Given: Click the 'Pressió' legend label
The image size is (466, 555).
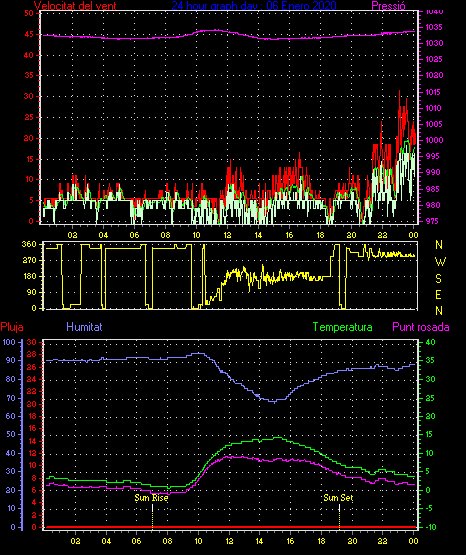Looking at the screenshot, I should pyautogui.click(x=388, y=6).
